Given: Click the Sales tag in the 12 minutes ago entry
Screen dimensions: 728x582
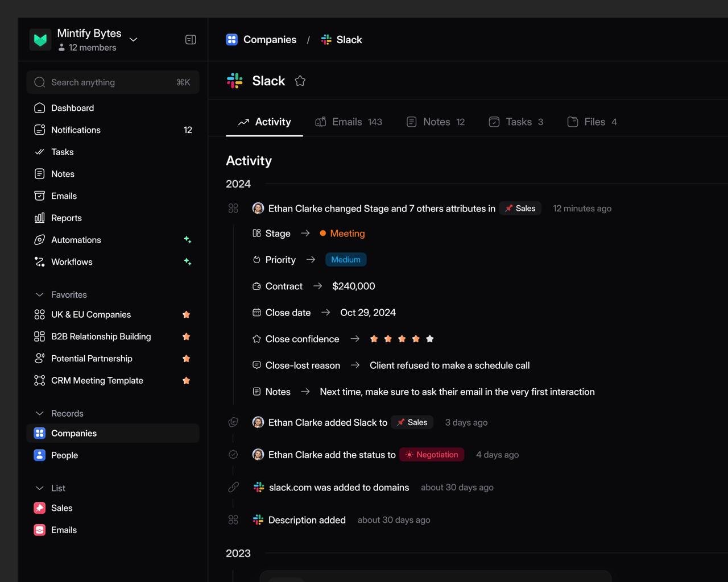Looking at the screenshot, I should (520, 209).
